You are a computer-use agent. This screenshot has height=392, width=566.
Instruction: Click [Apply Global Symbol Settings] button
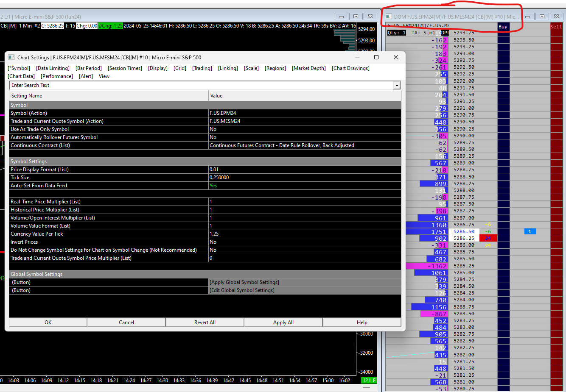click(x=305, y=282)
